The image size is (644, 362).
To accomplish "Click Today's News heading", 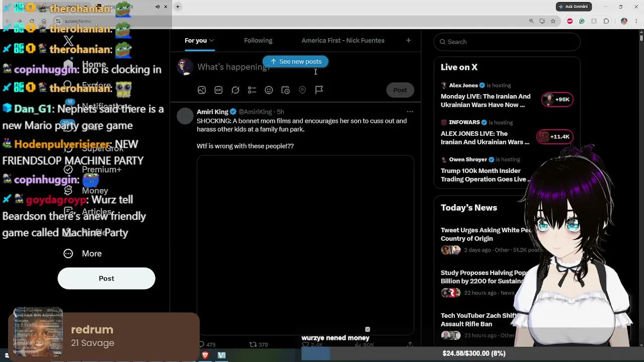I will [x=469, y=208].
